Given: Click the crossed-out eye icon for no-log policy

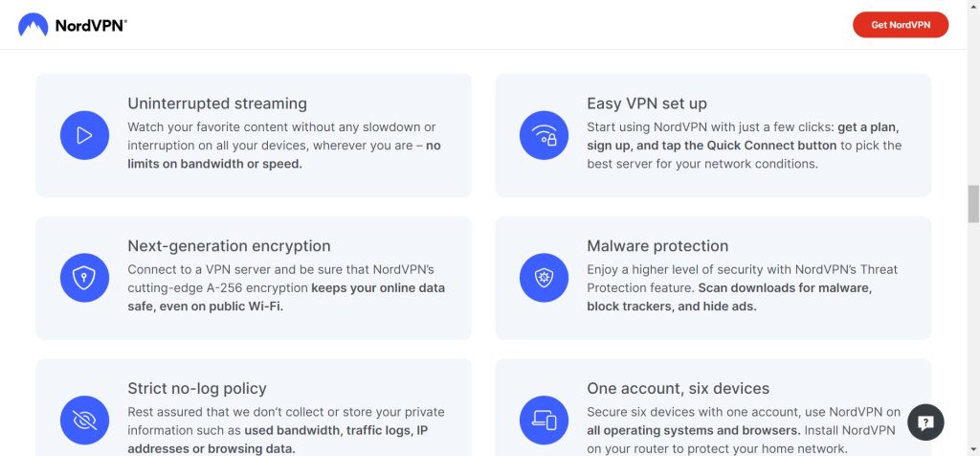Looking at the screenshot, I should 84,421.
